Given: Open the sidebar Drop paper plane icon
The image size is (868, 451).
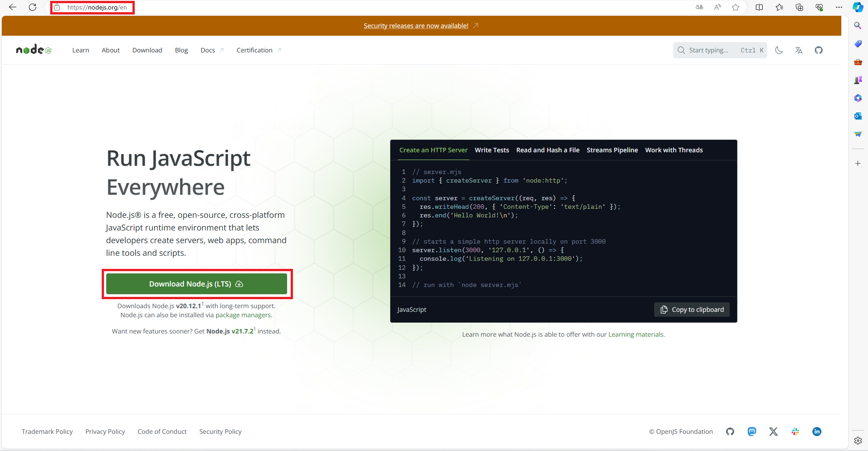Looking at the screenshot, I should (858, 134).
